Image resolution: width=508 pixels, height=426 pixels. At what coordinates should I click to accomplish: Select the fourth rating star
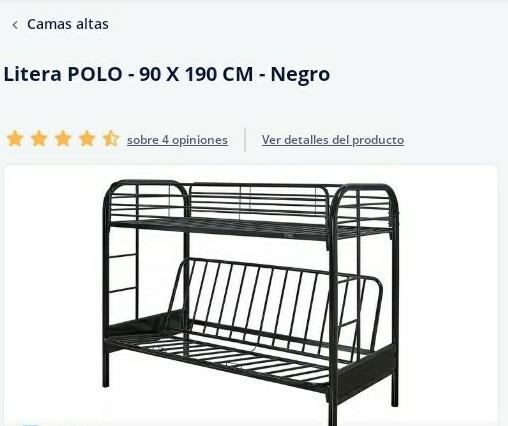click(87, 139)
